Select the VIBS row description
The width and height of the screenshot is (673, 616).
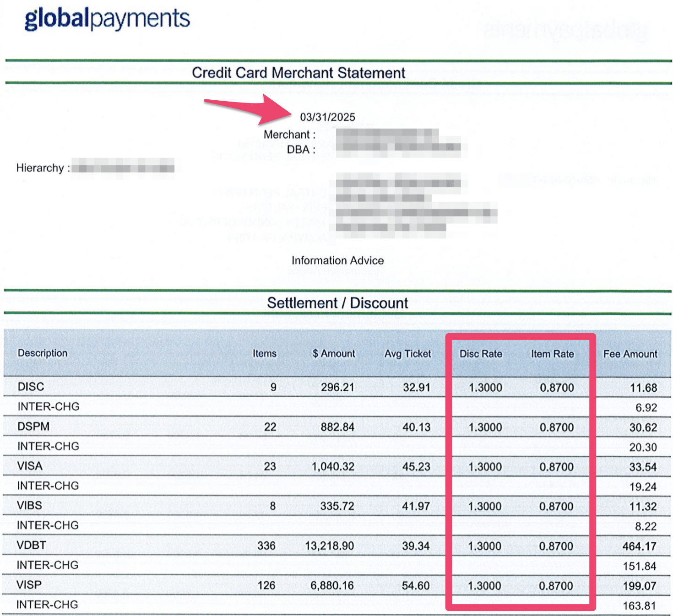click(x=29, y=505)
